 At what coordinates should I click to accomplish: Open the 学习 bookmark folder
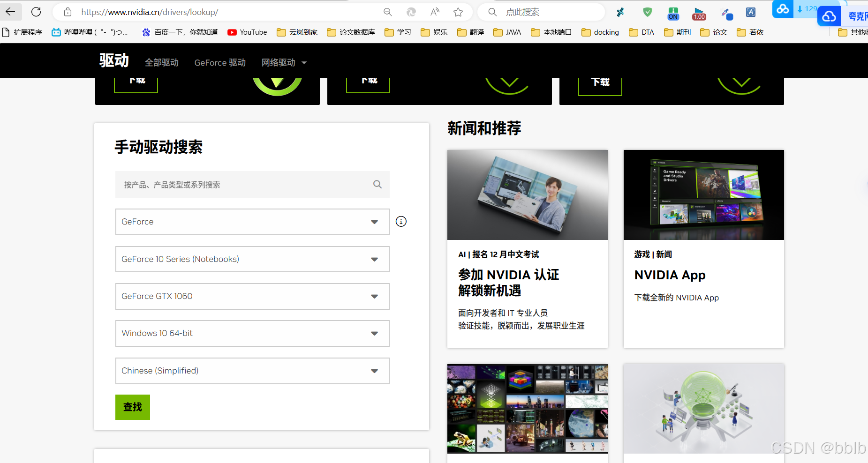[398, 32]
